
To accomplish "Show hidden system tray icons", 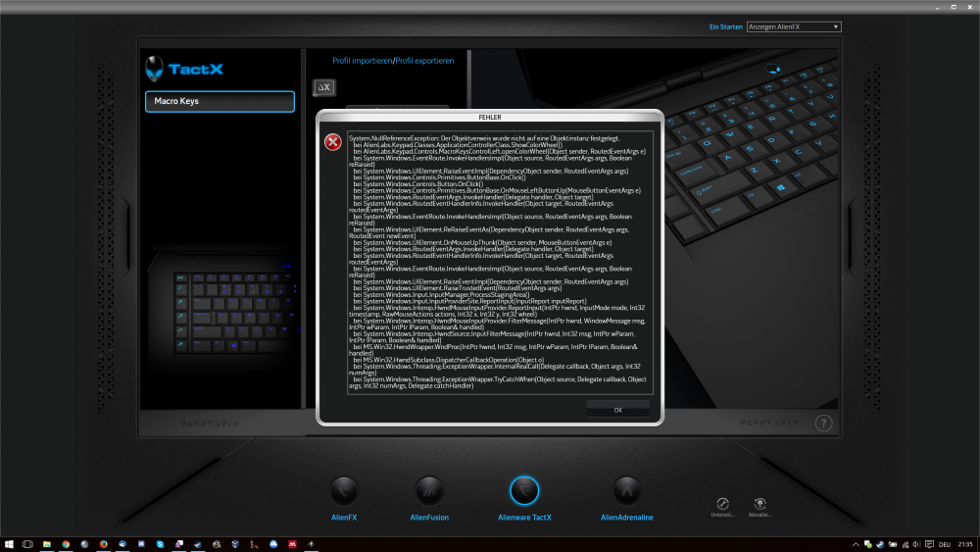I will tap(855, 544).
